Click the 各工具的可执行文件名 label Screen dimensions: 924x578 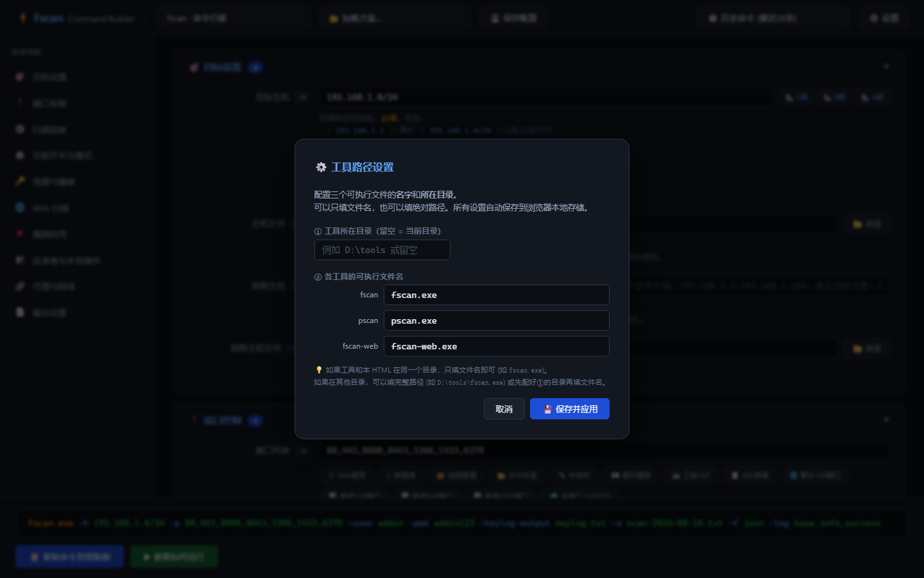[359, 277]
